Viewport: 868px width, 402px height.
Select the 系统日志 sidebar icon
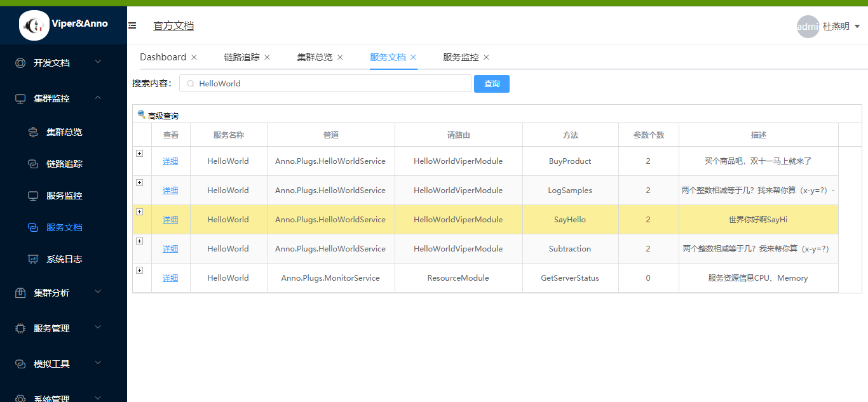[33, 259]
